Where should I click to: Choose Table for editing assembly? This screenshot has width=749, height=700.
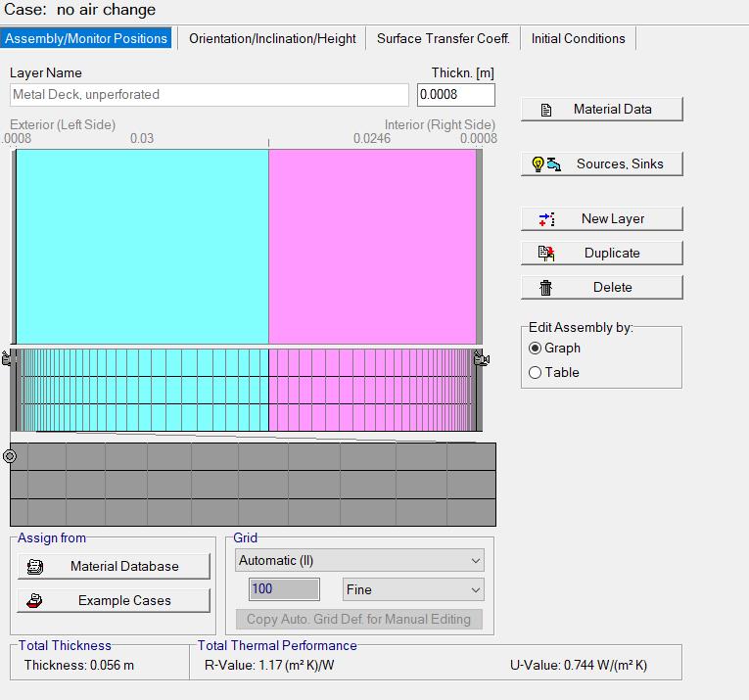point(536,373)
